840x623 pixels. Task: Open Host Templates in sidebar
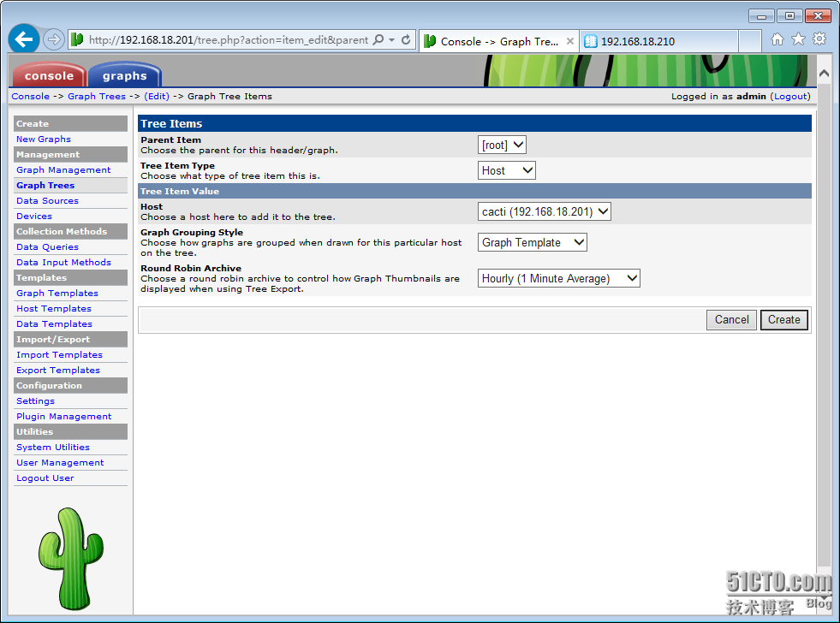coord(54,309)
